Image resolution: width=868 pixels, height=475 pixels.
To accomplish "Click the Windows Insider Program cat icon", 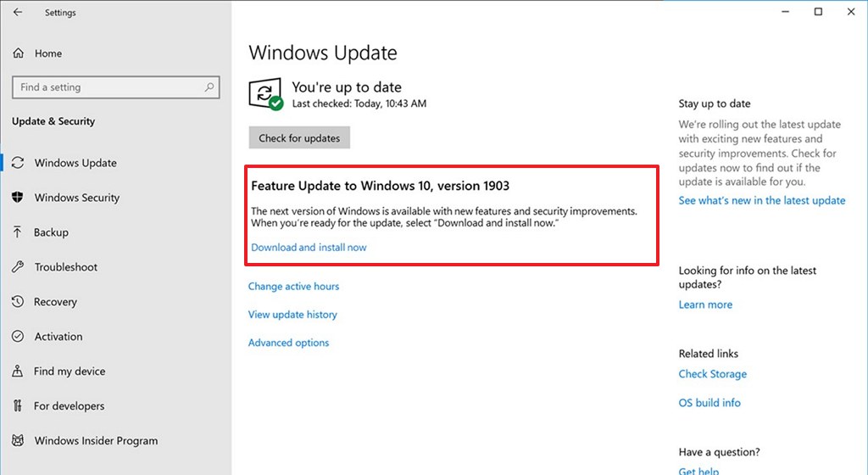I will point(18,441).
